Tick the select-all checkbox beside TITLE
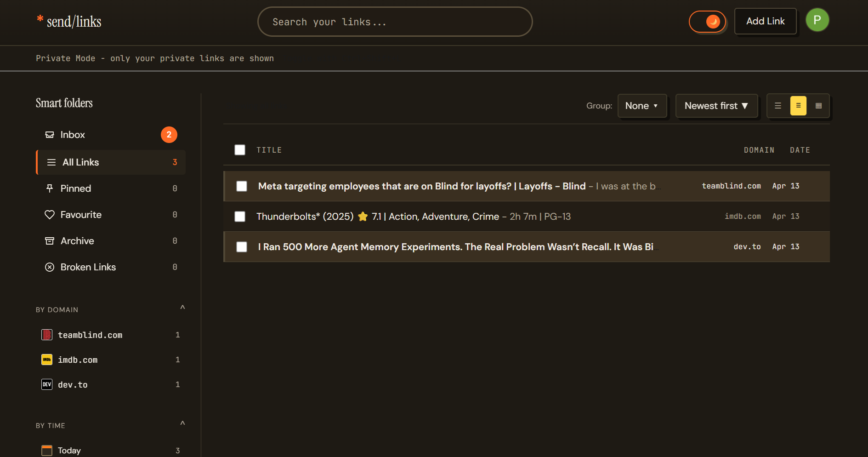868x457 pixels. (x=240, y=150)
